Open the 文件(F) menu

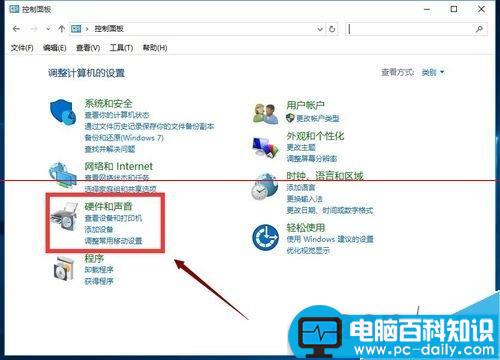point(22,48)
